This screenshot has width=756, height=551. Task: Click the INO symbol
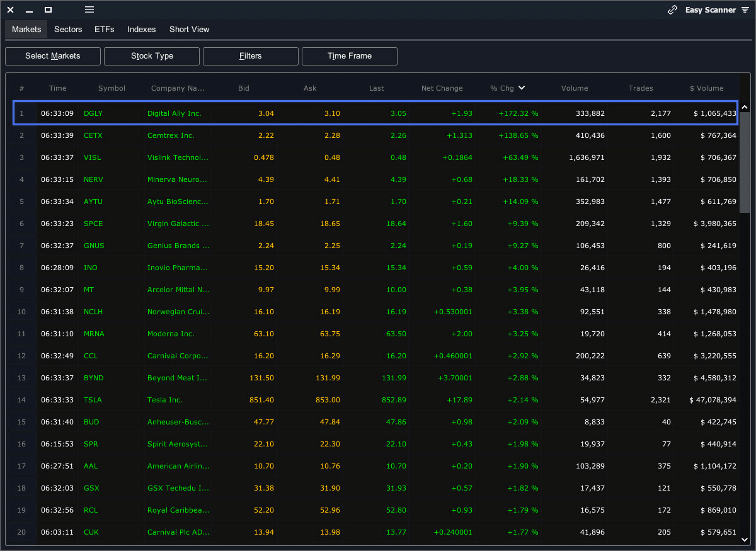pos(91,268)
